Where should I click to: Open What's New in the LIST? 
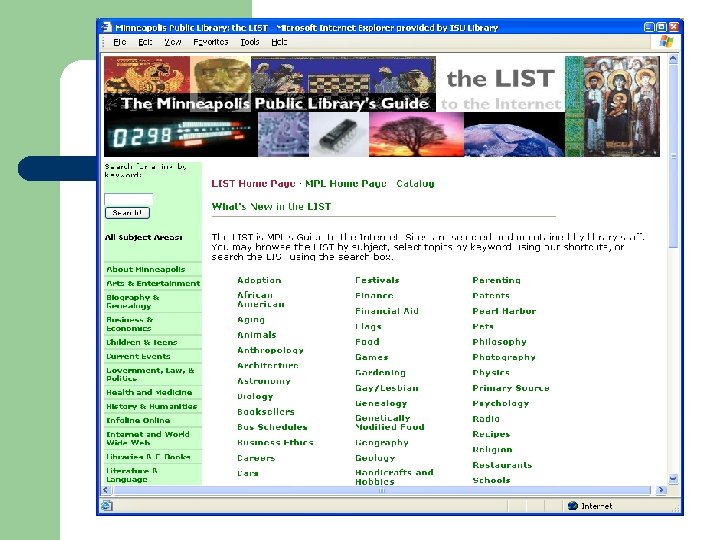click(x=271, y=207)
